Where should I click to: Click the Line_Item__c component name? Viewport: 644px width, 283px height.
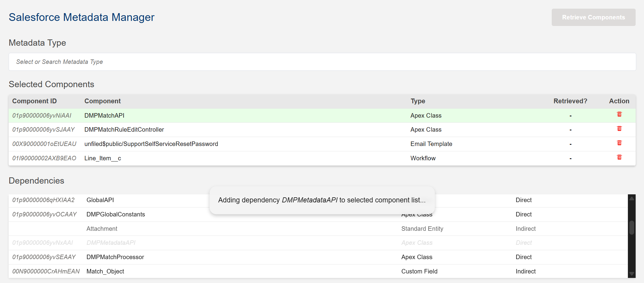click(x=103, y=158)
